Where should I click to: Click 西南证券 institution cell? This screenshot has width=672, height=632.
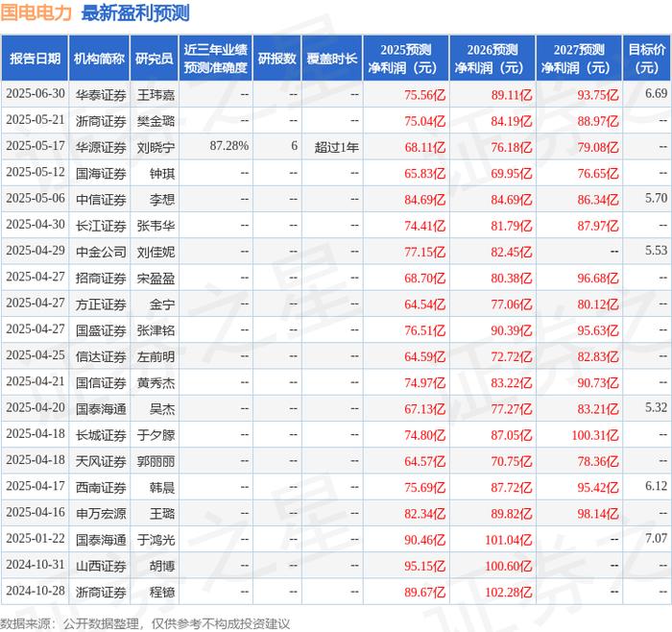click(x=101, y=487)
